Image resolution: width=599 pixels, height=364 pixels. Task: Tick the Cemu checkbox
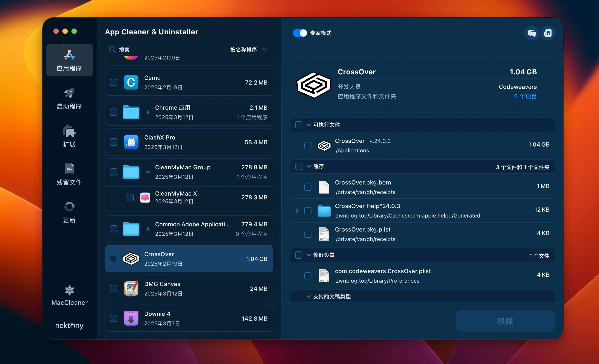tap(113, 83)
